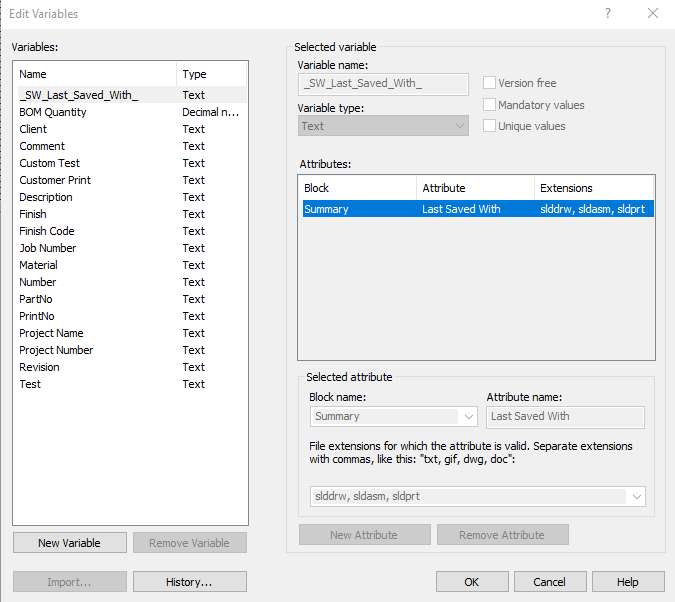
Task: Select the BOM Quantity variable
Action: pos(53,112)
